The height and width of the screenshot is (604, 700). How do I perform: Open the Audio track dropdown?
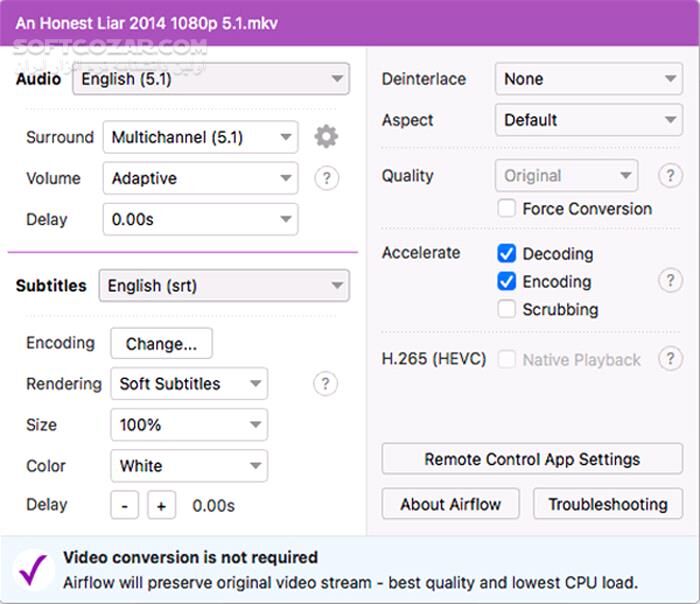211,79
